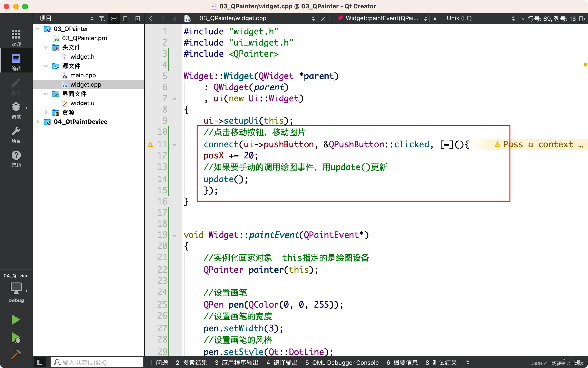
Task: Open the 2 搜索结果 pane
Action: point(191,362)
